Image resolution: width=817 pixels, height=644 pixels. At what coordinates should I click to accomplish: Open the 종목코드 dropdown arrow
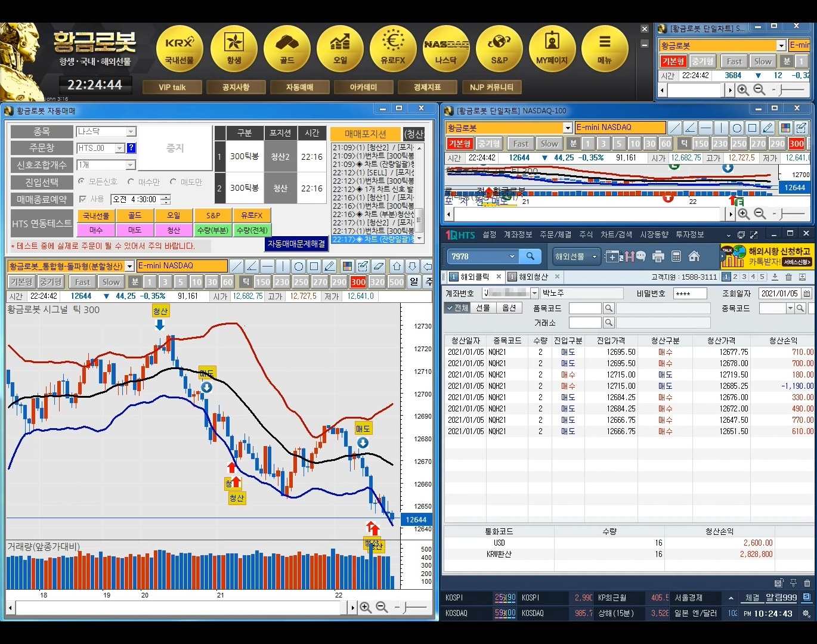[x=790, y=308]
